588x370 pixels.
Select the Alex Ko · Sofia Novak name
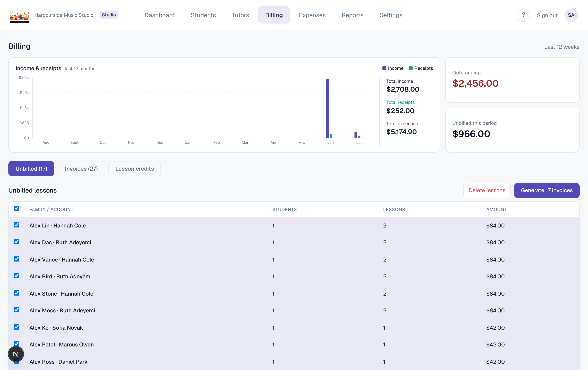click(56, 328)
